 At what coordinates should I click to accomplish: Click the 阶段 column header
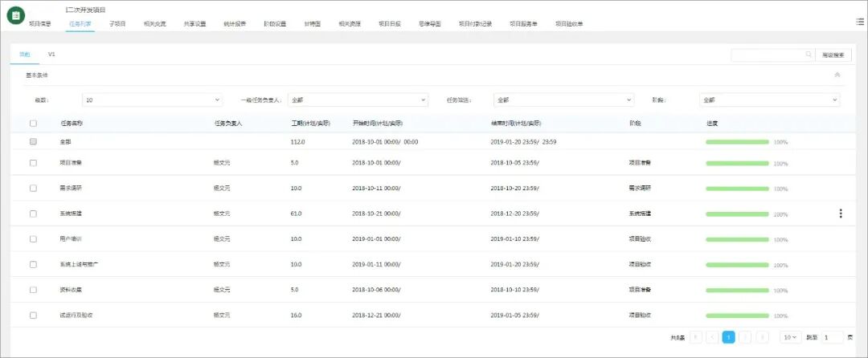[x=635, y=123]
